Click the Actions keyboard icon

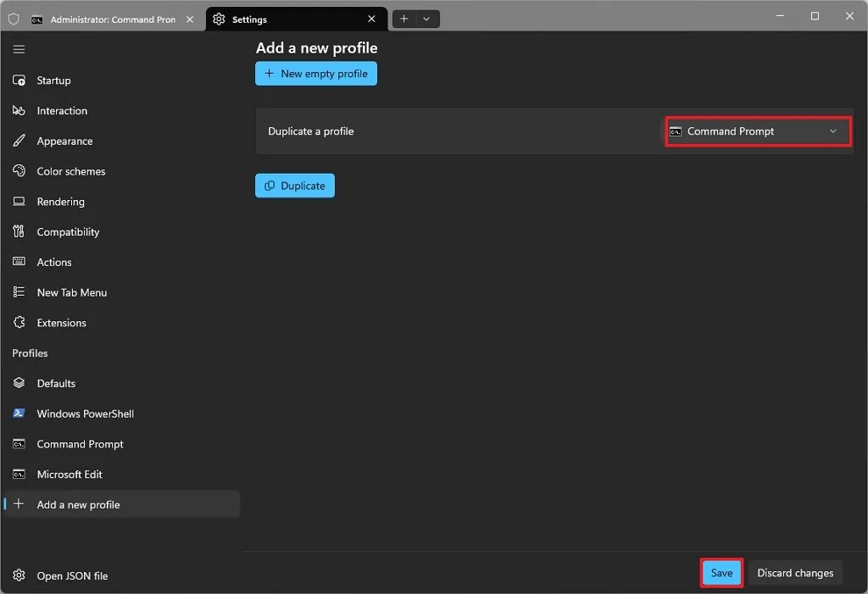click(19, 262)
